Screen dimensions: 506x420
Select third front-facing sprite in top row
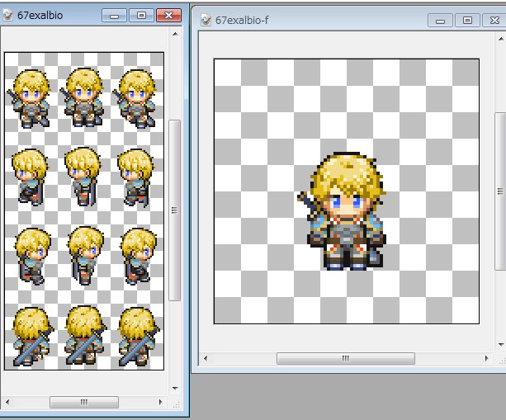pyautogui.click(x=135, y=99)
